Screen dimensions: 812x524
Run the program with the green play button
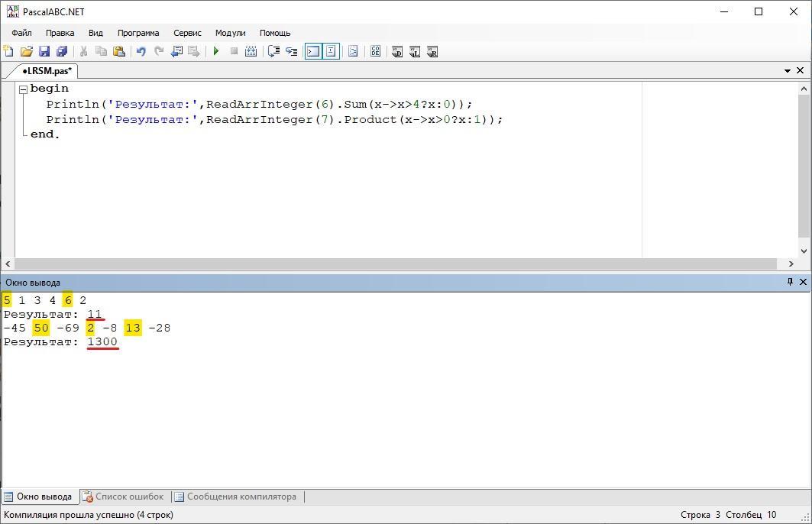tap(216, 51)
